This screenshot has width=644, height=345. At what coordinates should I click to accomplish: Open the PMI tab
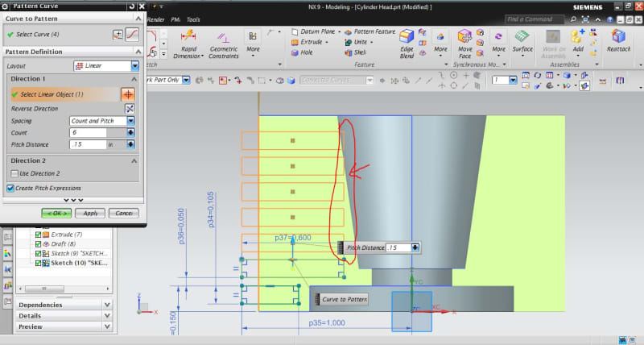coord(175,19)
